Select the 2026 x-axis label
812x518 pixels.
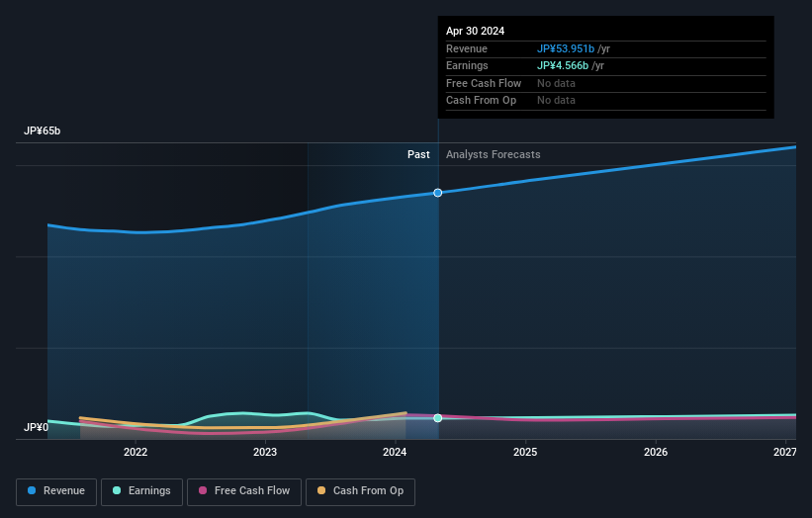coord(656,452)
